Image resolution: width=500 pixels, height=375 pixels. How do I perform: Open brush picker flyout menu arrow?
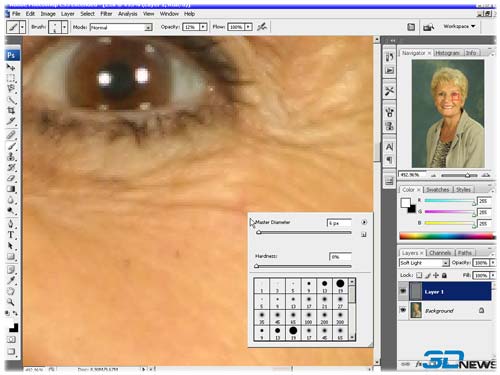coord(364,222)
